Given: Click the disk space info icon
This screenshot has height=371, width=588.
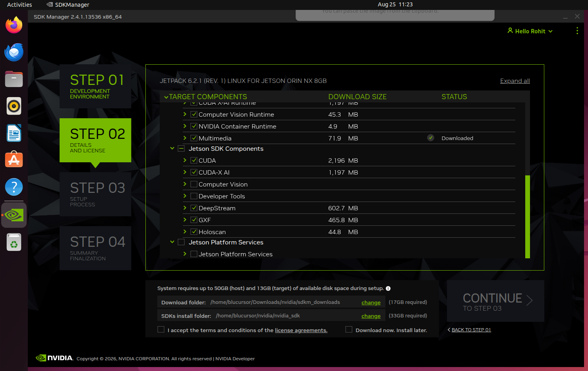Looking at the screenshot, I should (x=388, y=288).
